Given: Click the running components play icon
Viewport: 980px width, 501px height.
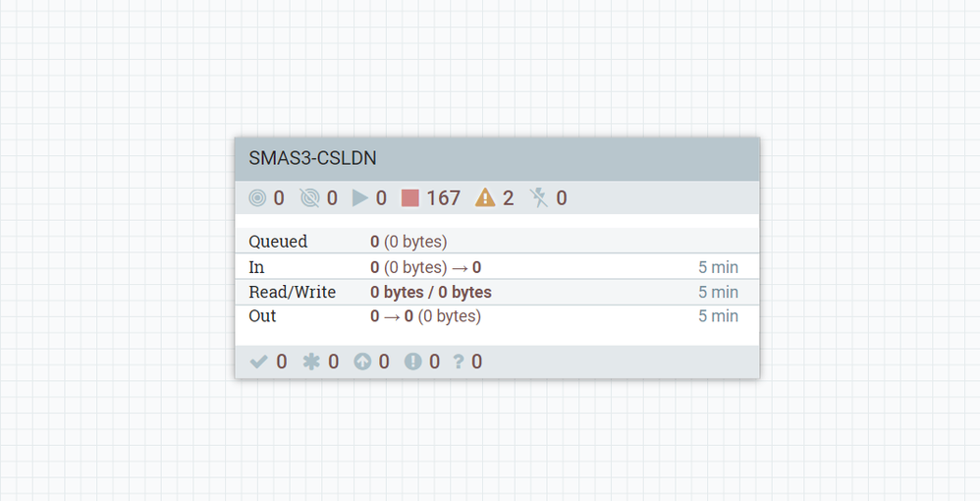Looking at the screenshot, I should point(360,198).
